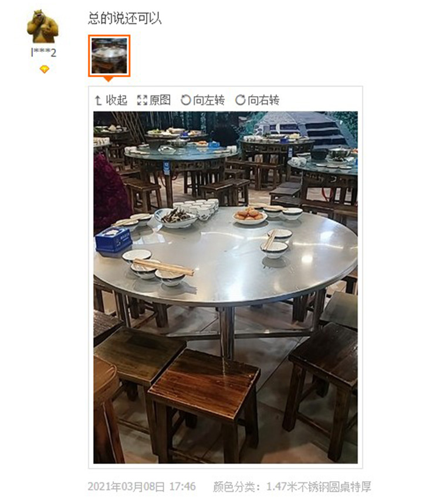
Task: Rotate photo with 向右转 label
Action: pyautogui.click(x=263, y=100)
